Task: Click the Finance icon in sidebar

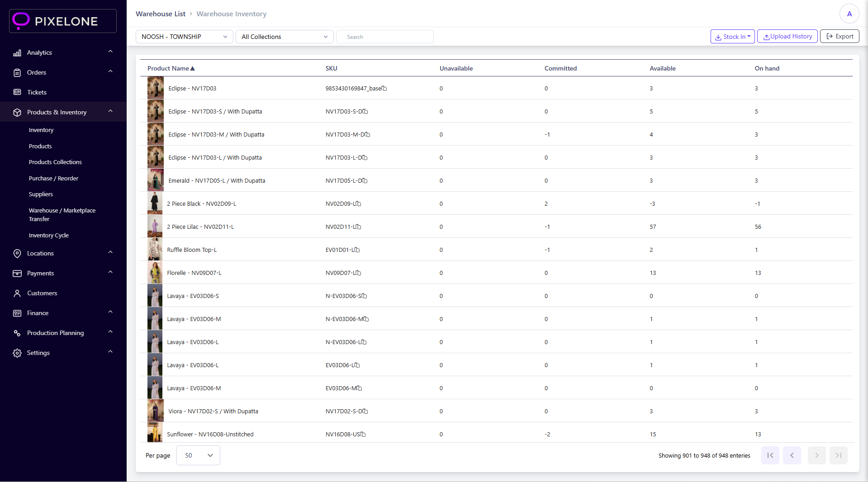Action: point(17,313)
